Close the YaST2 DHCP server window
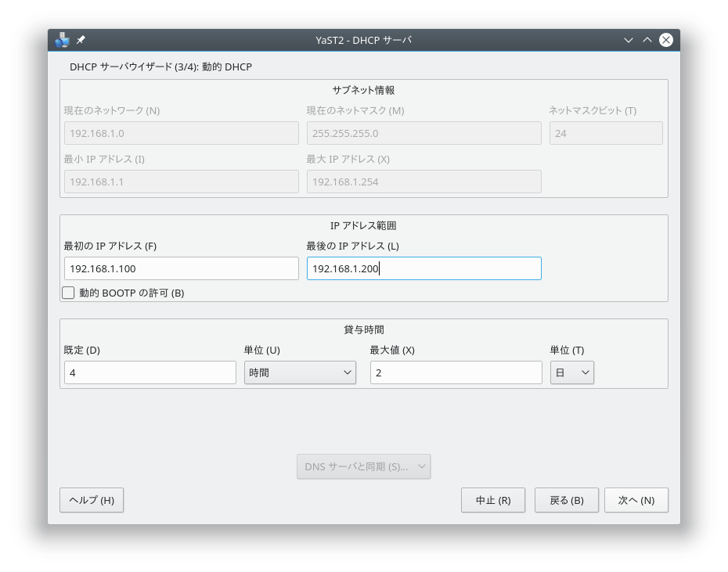Viewport: 728px width, 572px height. [665, 40]
